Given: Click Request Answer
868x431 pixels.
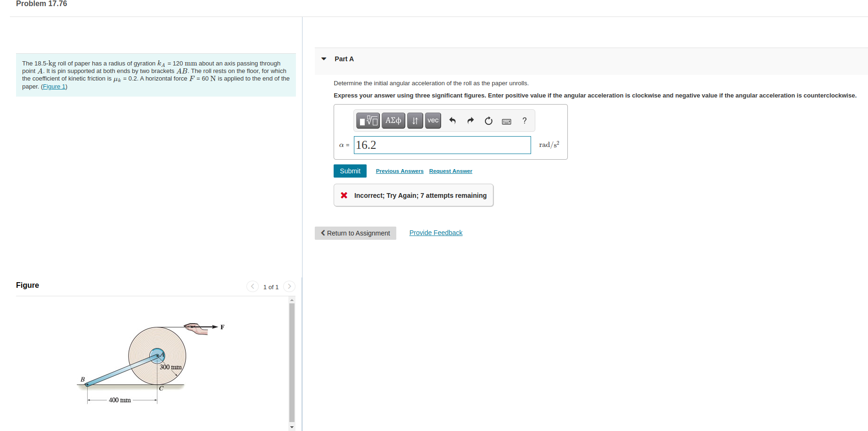Looking at the screenshot, I should [450, 171].
